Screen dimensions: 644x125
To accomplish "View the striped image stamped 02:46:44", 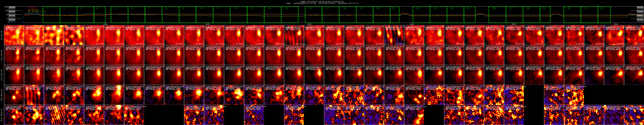I will click(x=394, y=35).
